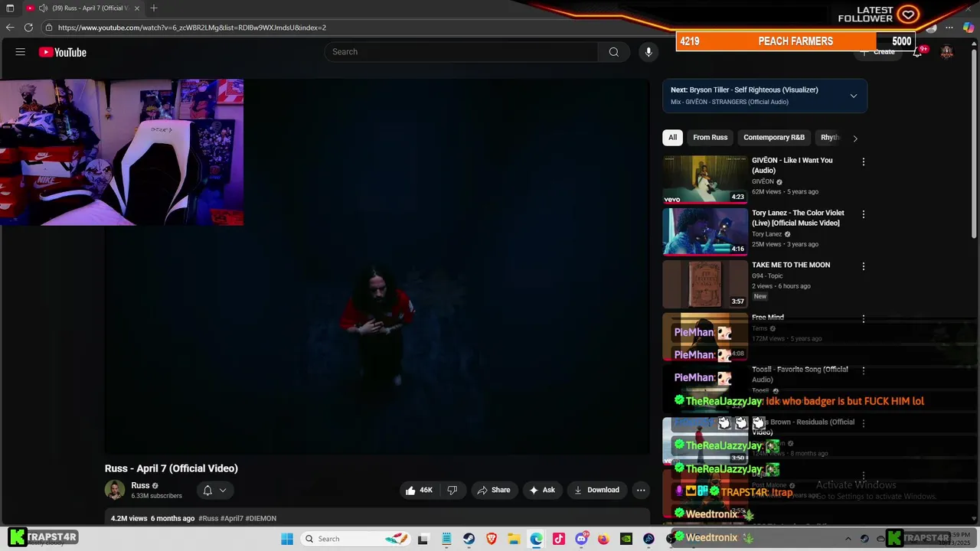Select the All filter chip
The image size is (980, 551).
click(672, 138)
